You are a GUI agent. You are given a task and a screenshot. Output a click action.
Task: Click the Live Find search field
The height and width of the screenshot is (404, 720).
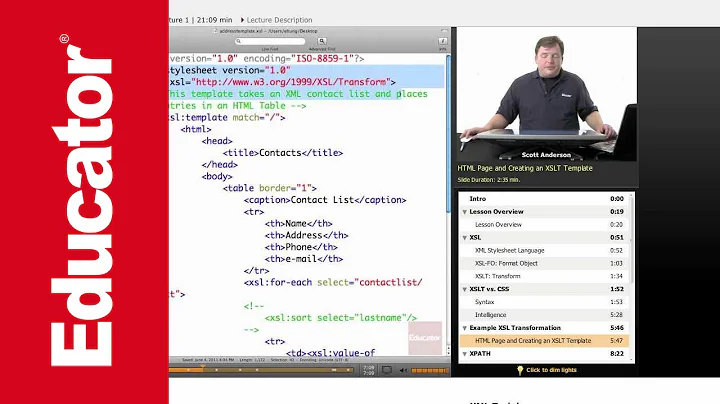[x=270, y=41]
